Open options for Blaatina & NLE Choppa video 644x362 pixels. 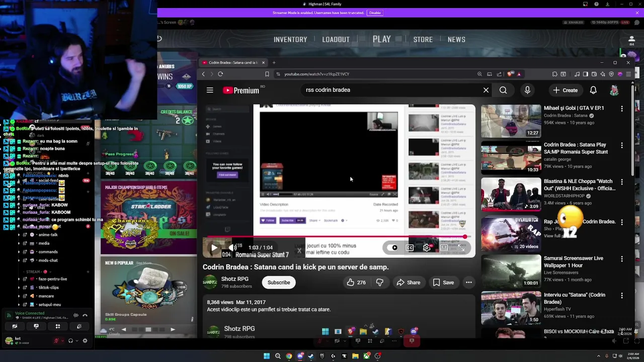tap(622, 182)
